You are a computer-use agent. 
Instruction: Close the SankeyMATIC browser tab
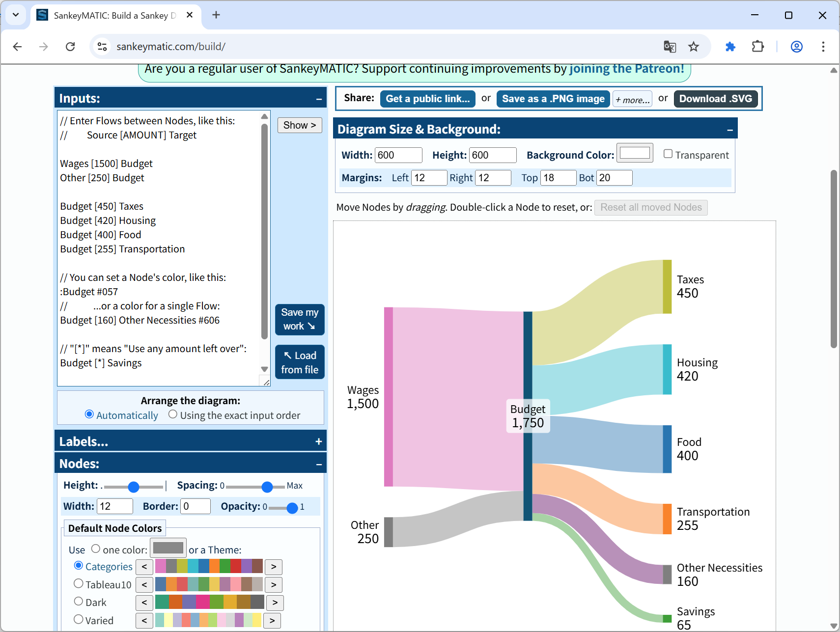click(190, 15)
